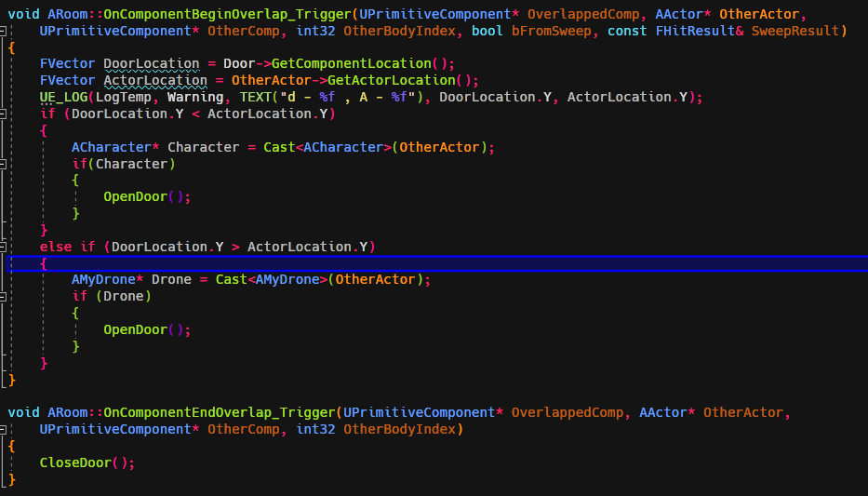
Task: Click 'OtherBodyIndex' in the BeginOverlap signature
Action: coord(399,31)
